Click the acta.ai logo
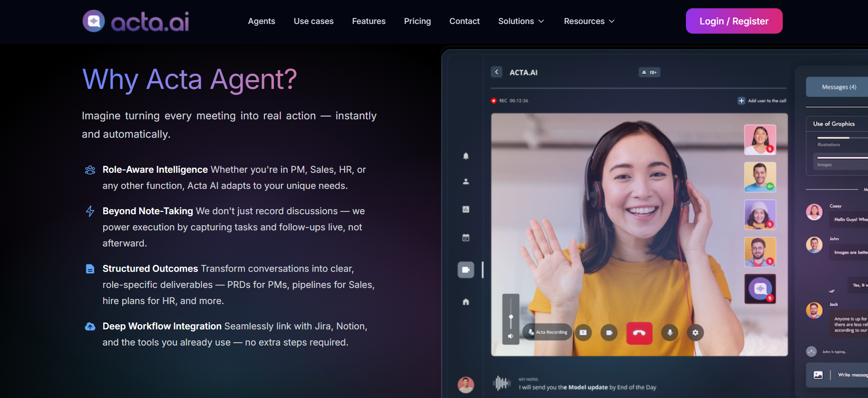 coord(136,21)
